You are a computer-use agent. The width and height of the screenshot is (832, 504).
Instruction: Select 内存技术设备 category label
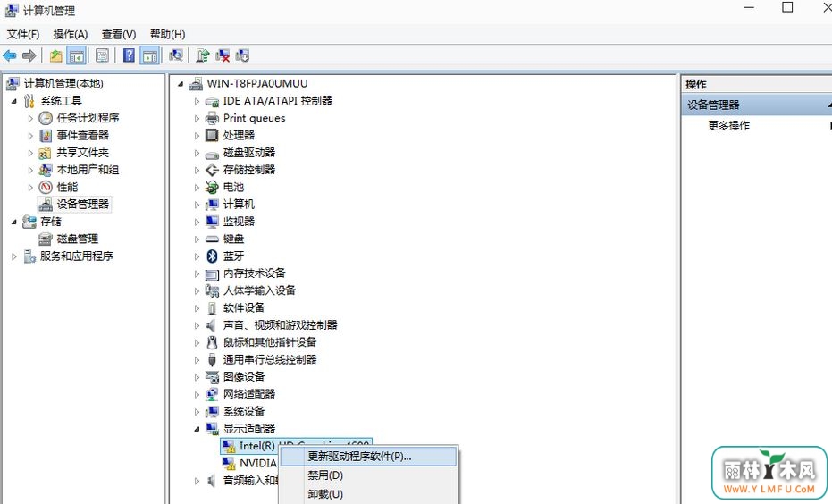tap(254, 273)
